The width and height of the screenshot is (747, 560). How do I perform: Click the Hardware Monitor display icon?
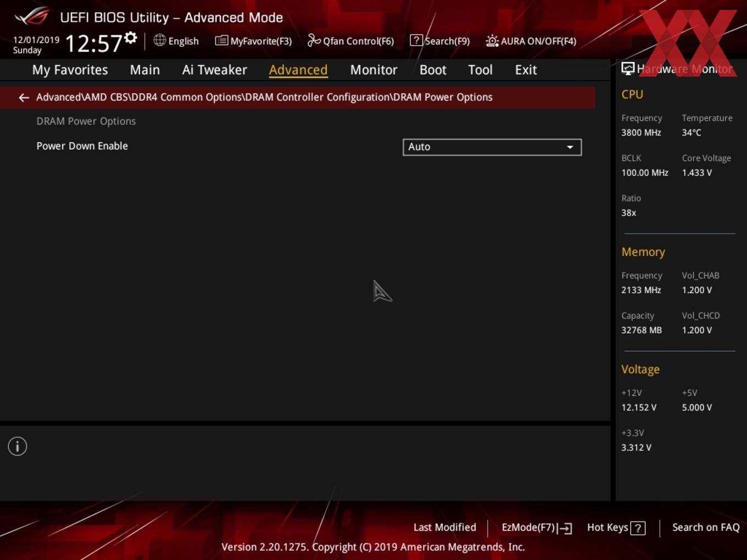pos(628,69)
